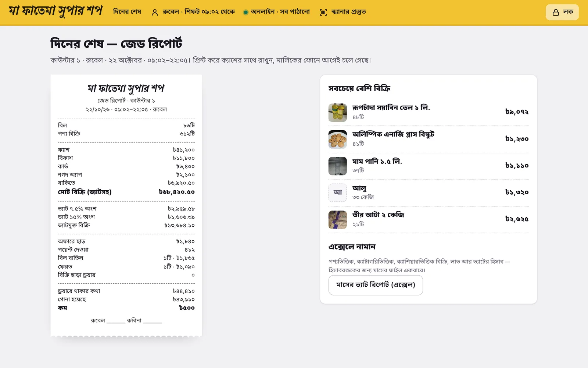Click the ভ্যাটমুক্ত বিক্রি receipt label

[74, 225]
